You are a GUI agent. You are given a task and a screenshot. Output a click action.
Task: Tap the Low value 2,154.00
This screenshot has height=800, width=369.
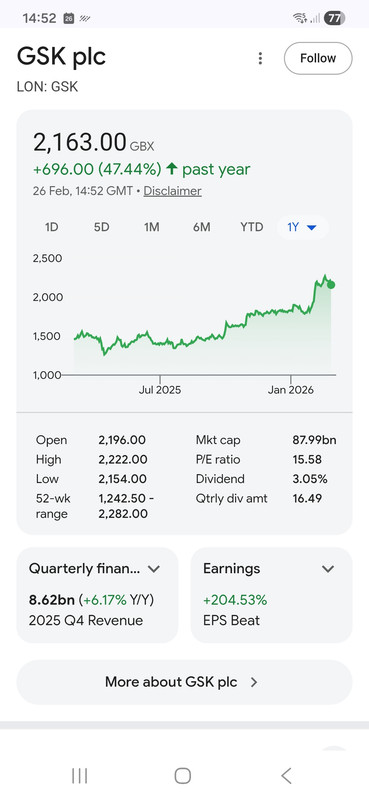tap(122, 479)
